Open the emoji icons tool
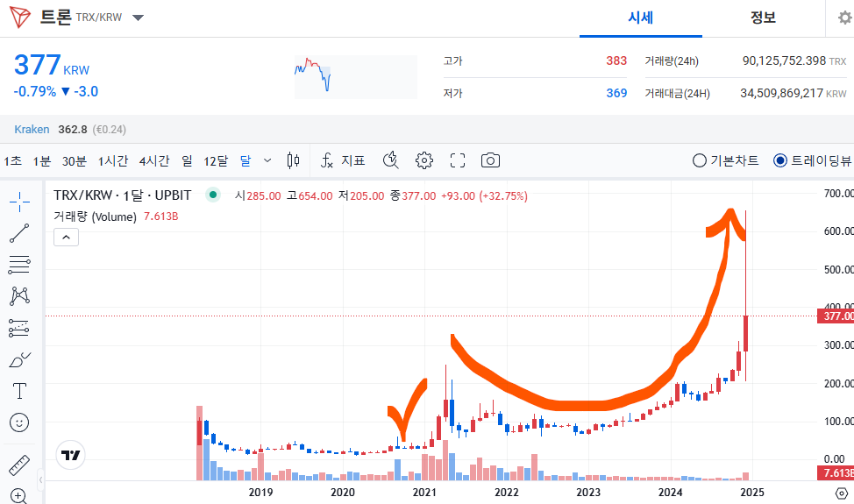 click(x=19, y=422)
